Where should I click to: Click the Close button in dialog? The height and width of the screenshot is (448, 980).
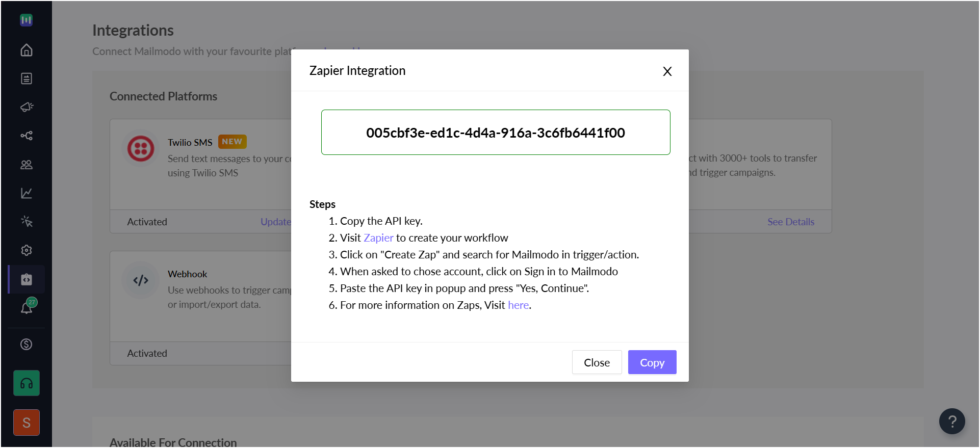click(x=597, y=362)
